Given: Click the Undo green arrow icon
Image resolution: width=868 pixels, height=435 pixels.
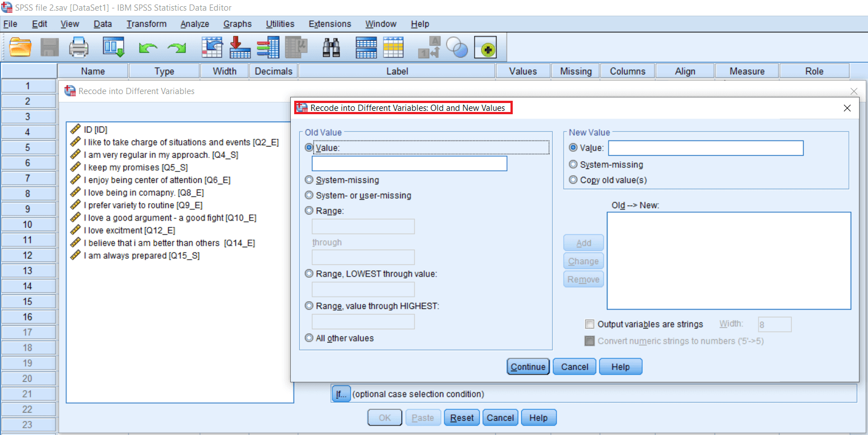Looking at the screenshot, I should [x=148, y=49].
